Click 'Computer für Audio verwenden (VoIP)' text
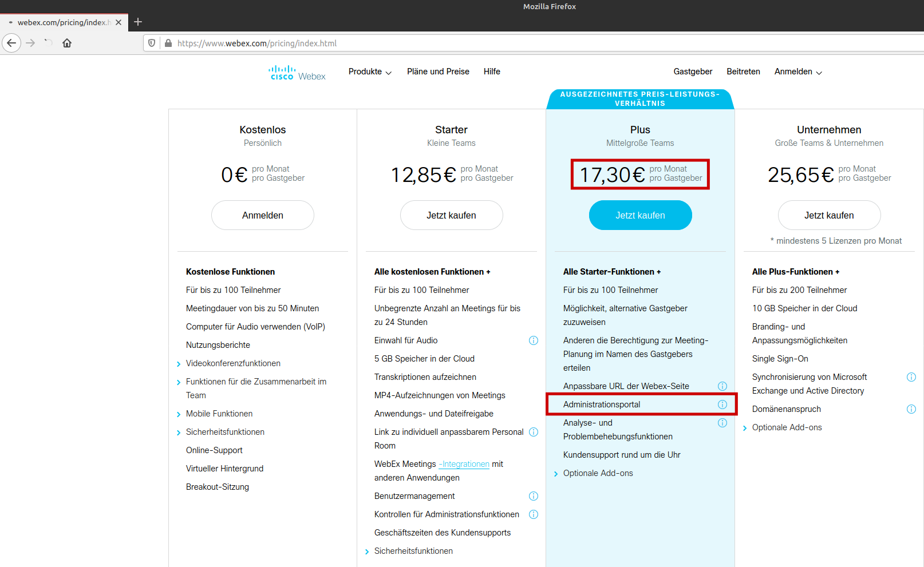Viewport: 924px width, 567px height. coord(255,327)
